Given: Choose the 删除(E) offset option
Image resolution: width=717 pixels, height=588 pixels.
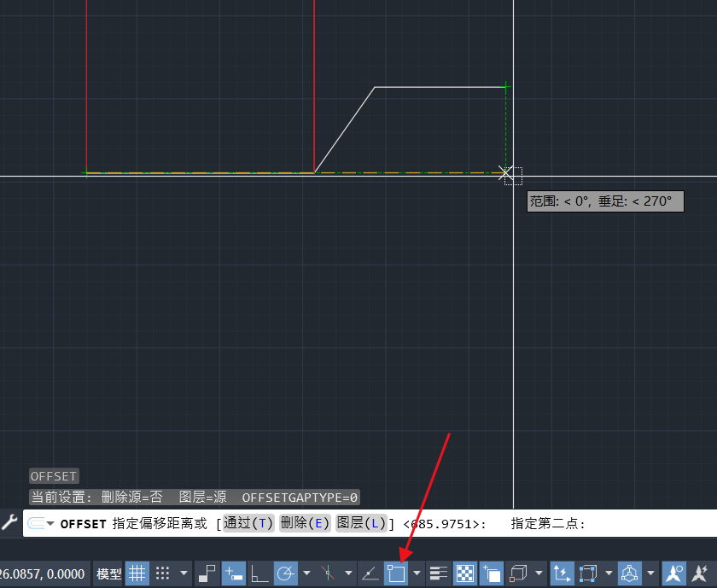Looking at the screenshot, I should tap(305, 523).
